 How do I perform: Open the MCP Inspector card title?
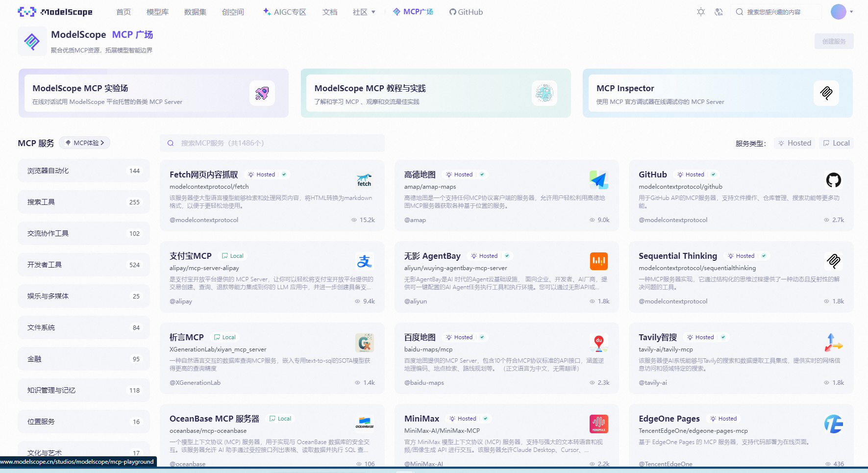[625, 88]
